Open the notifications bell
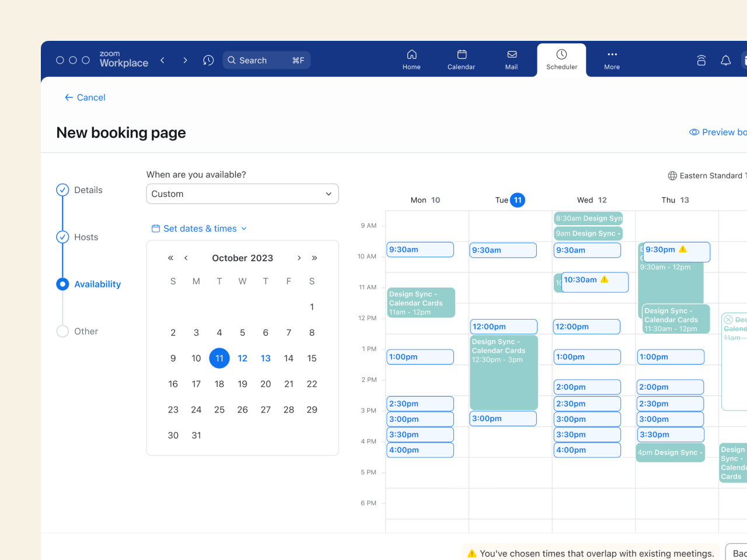This screenshot has width=747, height=560. (x=725, y=60)
